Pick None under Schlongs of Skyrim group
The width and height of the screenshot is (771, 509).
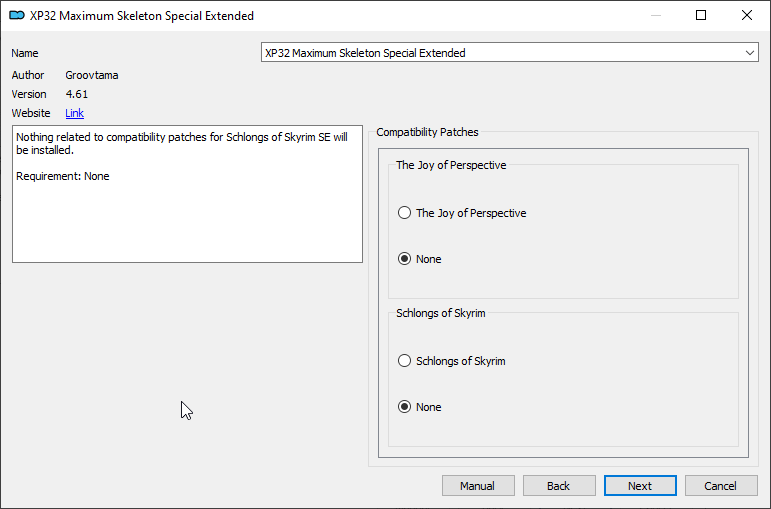[x=405, y=407]
